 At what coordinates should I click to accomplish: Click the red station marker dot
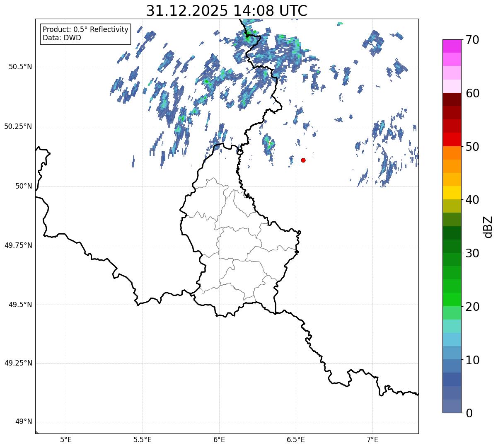tap(303, 160)
